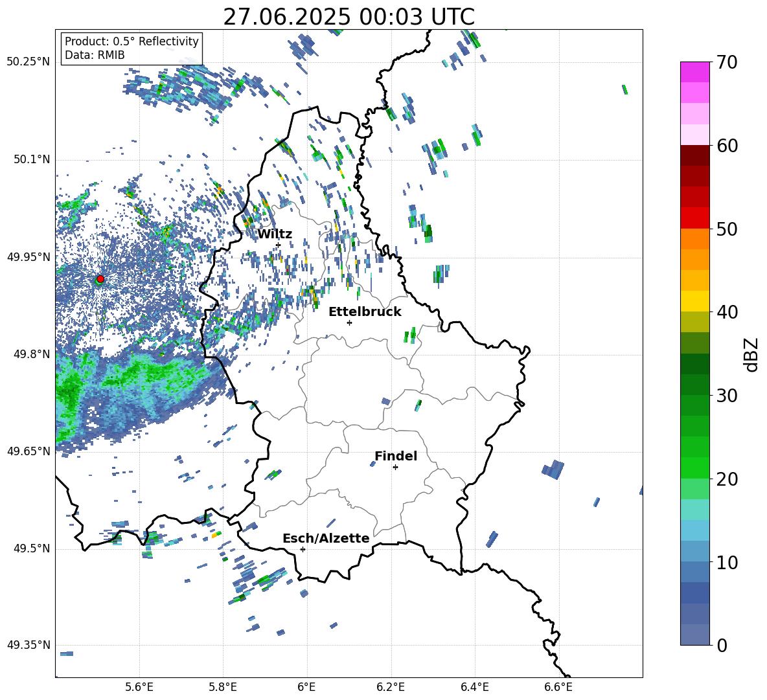Click the 49.65°N latitude label
The height and width of the screenshot is (700, 767).
29,451
